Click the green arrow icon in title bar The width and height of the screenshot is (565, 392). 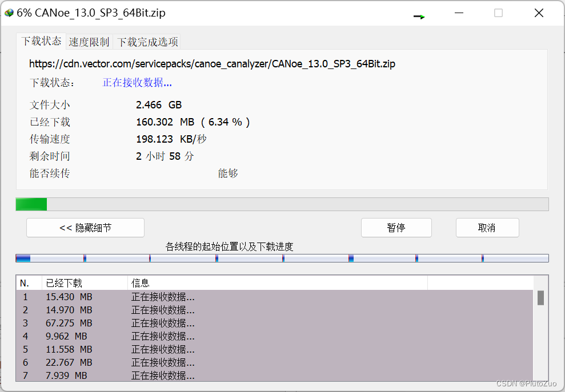coord(419,16)
